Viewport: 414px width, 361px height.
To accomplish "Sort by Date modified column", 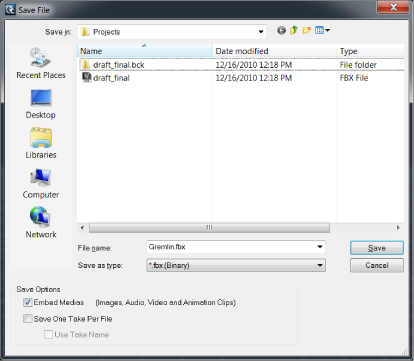I will tap(274, 51).
